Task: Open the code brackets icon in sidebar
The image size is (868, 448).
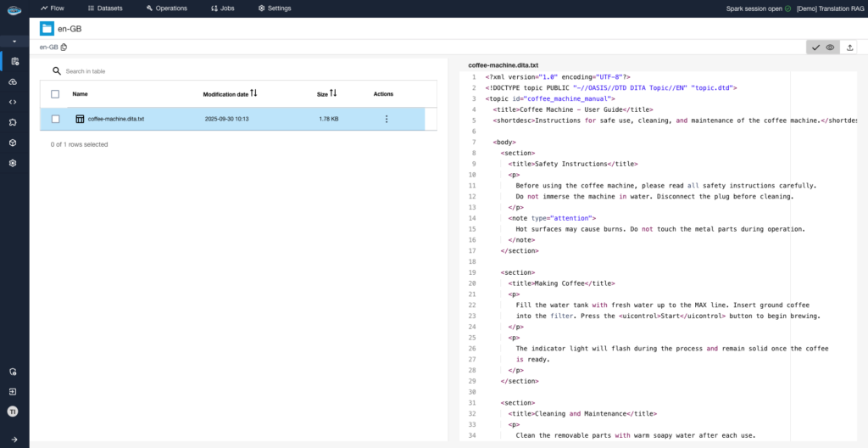Action: click(x=13, y=102)
